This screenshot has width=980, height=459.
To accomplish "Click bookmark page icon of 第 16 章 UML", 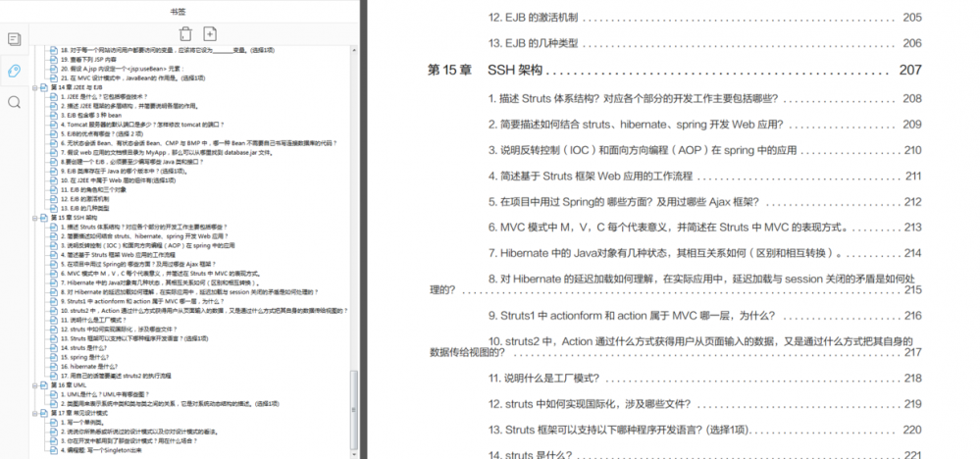I will tap(44, 385).
